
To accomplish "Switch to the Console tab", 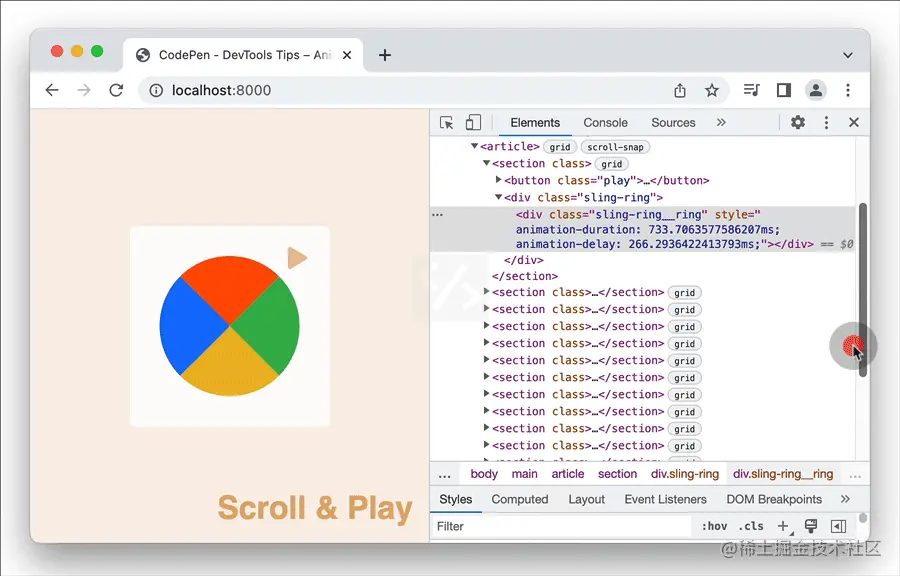I will pos(605,123).
